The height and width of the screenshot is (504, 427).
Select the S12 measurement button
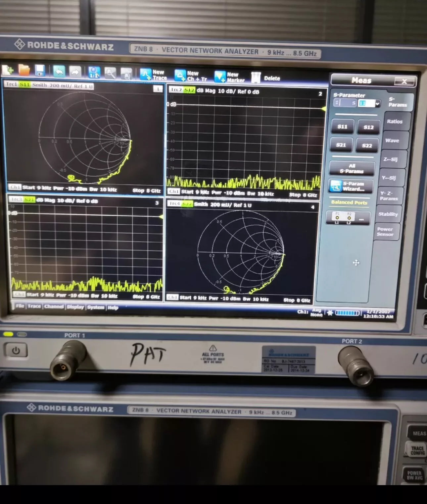368,127
